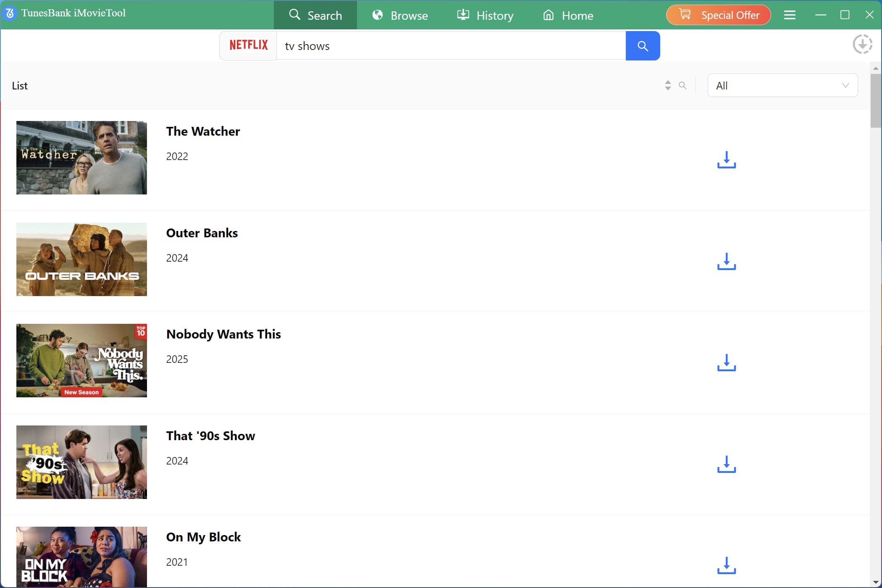This screenshot has width=882, height=588.
Task: Open the History tab
Action: pyautogui.click(x=485, y=16)
